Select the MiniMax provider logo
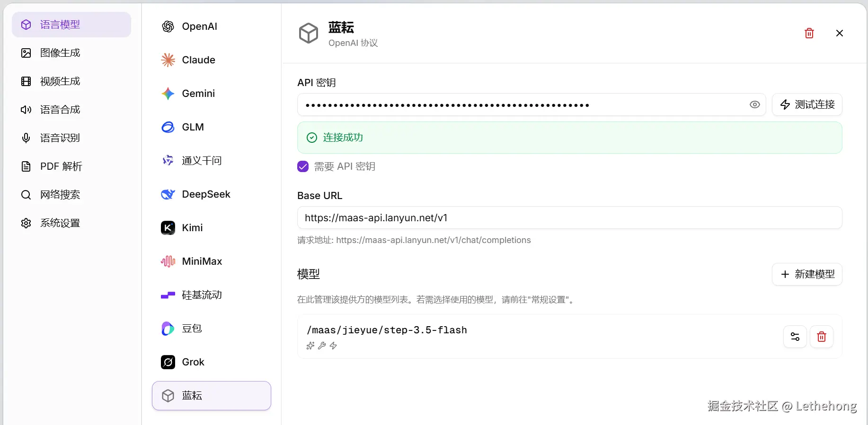Screen dimensions: 868x425 168,261
